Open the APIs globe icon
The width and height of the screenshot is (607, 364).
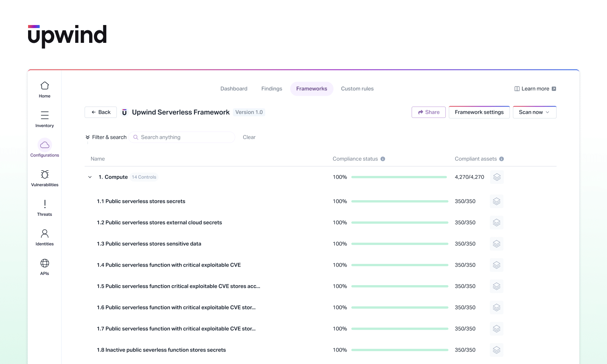pos(45,264)
